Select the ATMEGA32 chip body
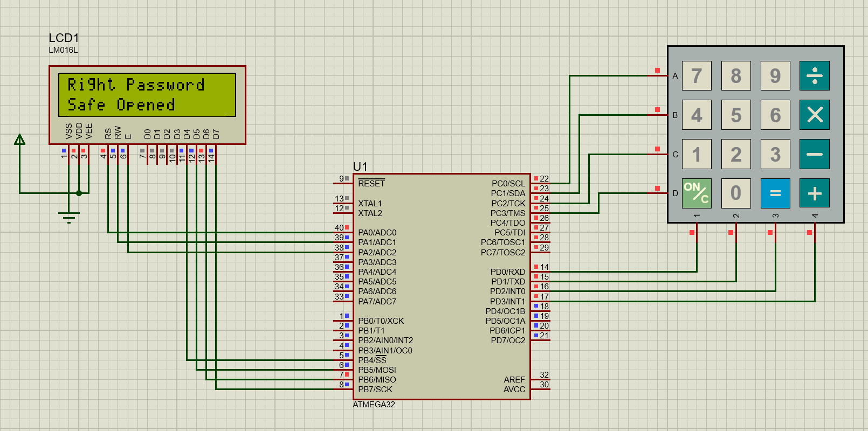Viewport: 868px width, 431px height. point(442,287)
